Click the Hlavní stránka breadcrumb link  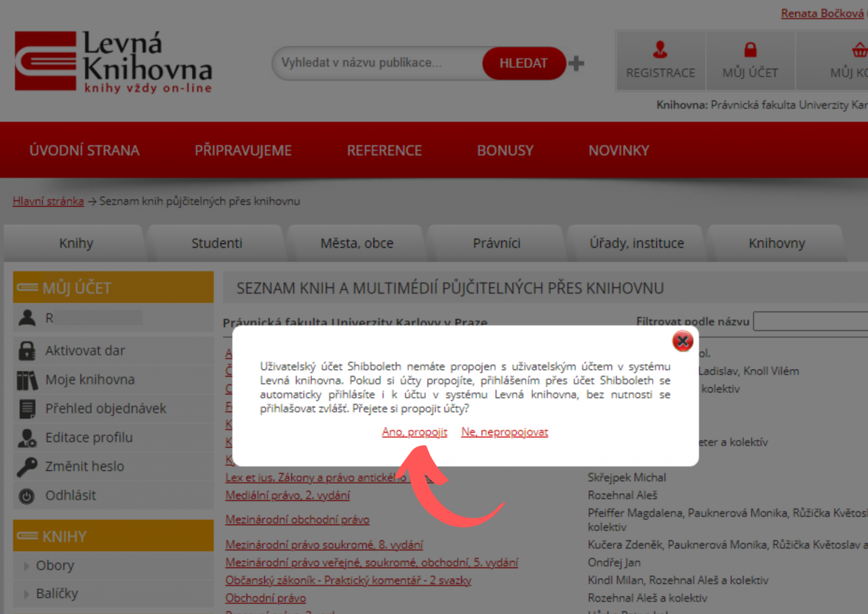coord(48,202)
